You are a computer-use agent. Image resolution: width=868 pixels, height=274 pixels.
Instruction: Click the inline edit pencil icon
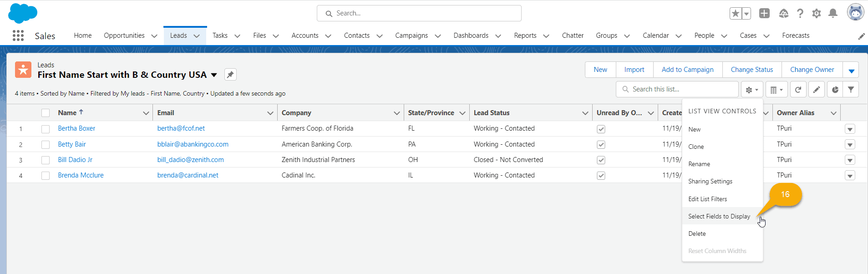817,90
